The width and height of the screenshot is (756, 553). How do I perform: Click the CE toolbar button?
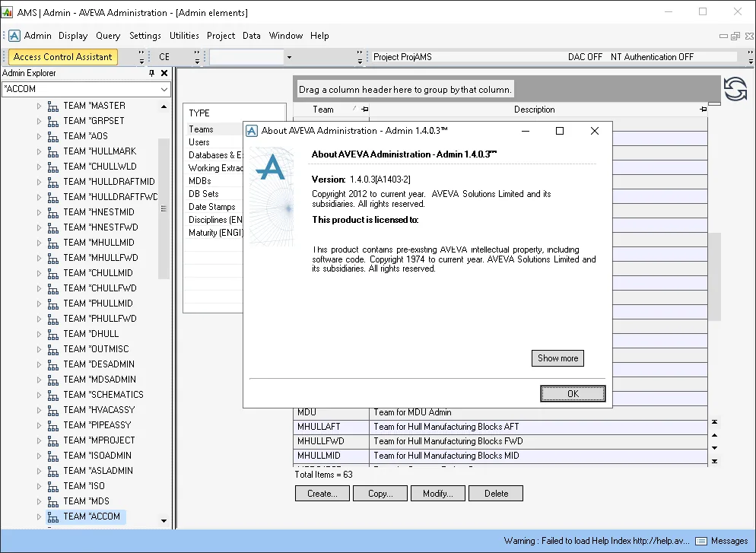click(164, 57)
